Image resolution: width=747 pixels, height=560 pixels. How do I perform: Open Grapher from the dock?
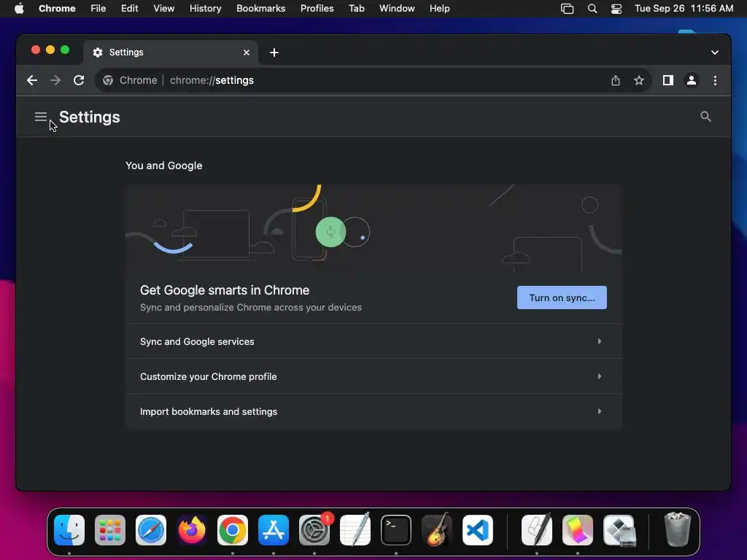point(578,530)
